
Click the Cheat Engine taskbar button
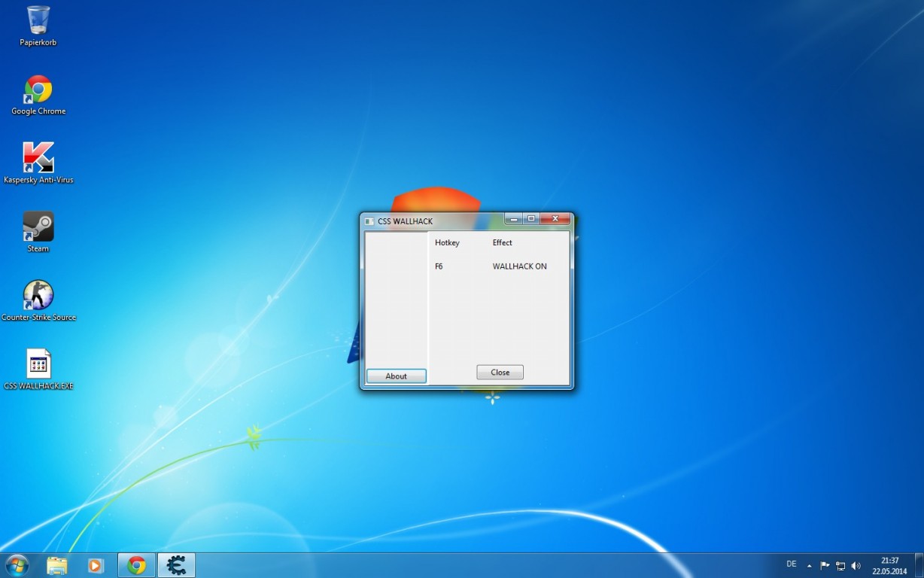coord(176,565)
